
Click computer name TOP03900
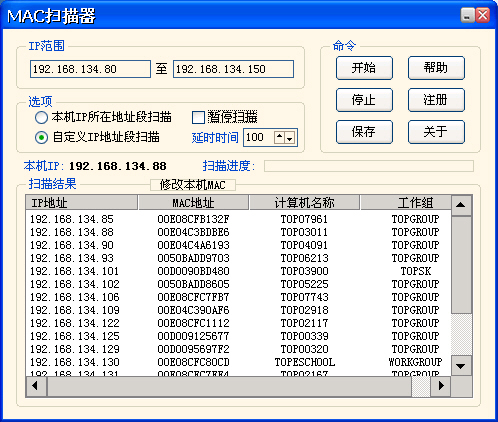[x=304, y=271]
